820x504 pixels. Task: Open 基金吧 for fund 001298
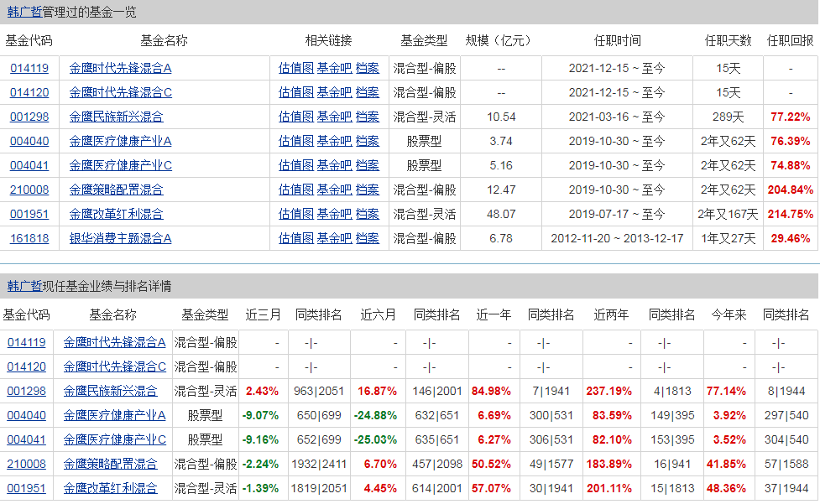[335, 117]
